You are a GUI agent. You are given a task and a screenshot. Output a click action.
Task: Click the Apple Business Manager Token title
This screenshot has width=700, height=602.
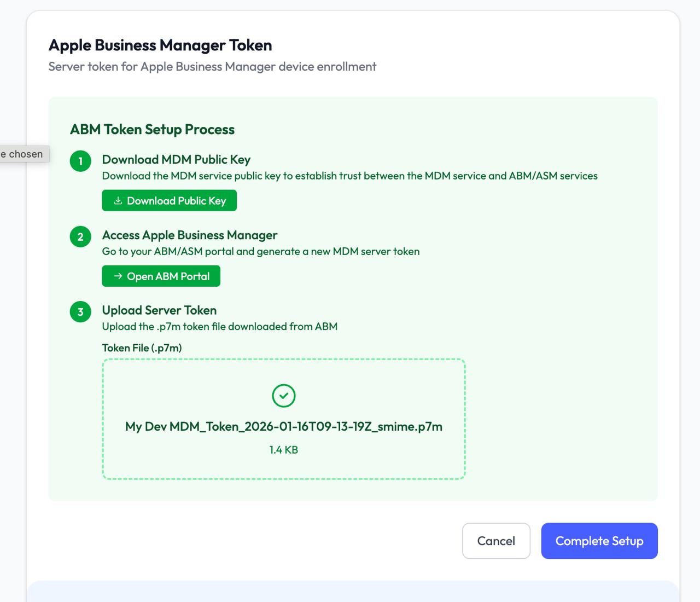[x=160, y=45]
